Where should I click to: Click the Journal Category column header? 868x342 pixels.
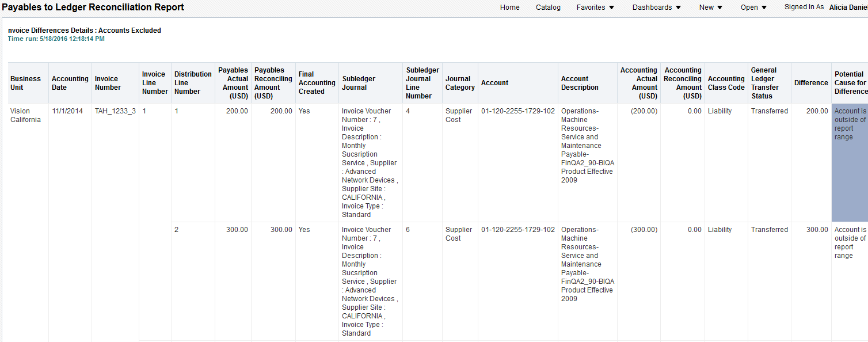(x=460, y=83)
